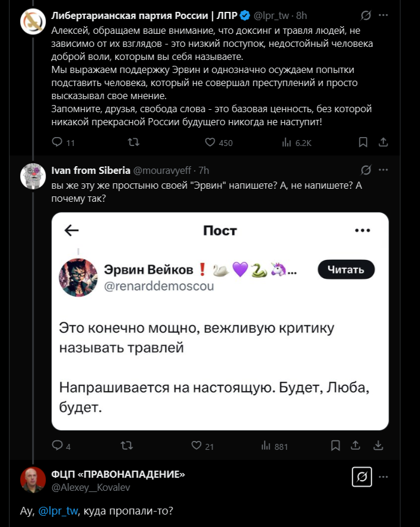
Task: View analytics for the 6.2K views tweet
Action: [287, 142]
